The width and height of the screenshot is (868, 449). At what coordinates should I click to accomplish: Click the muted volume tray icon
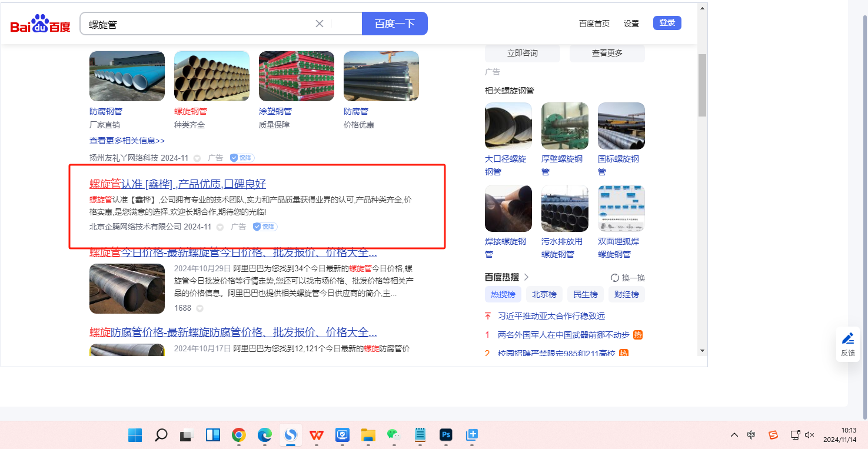pos(809,435)
